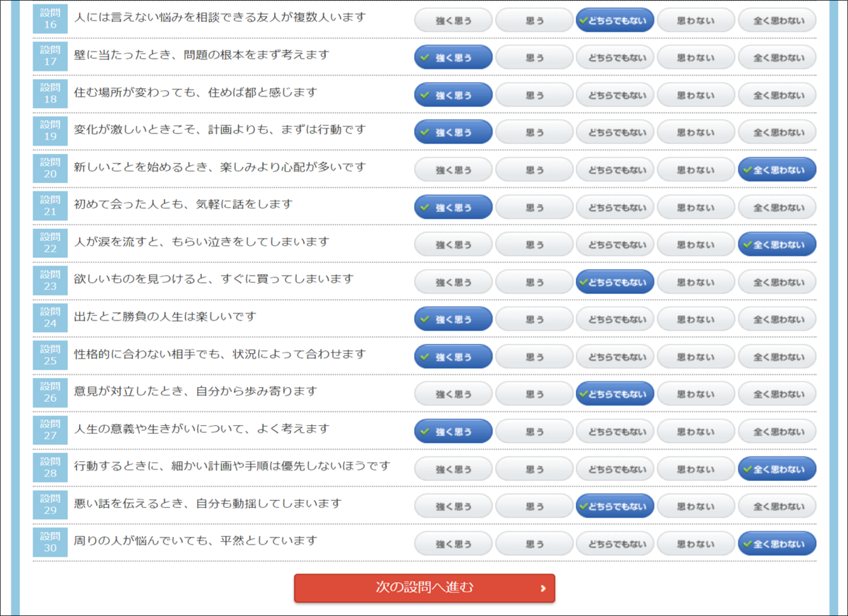This screenshot has width=848, height=616.
Task: Select 思う for question 21
Action: [534, 207]
